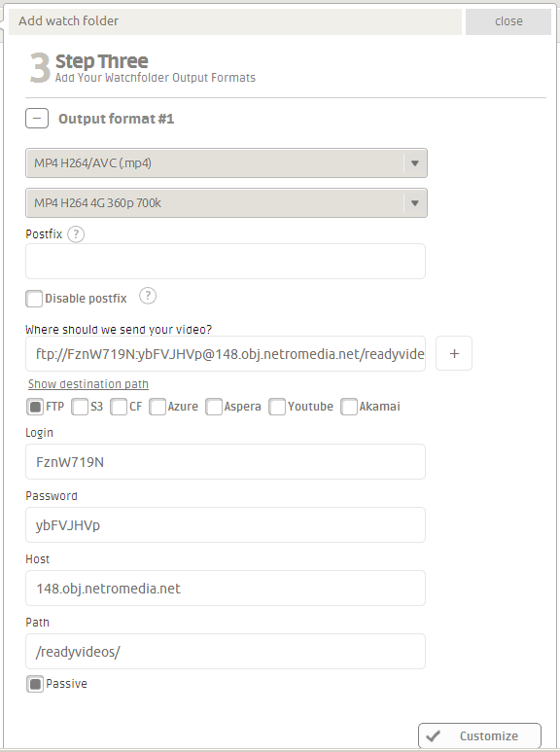Click the Customize button
Screen dimensions: 560x752
tap(479, 735)
